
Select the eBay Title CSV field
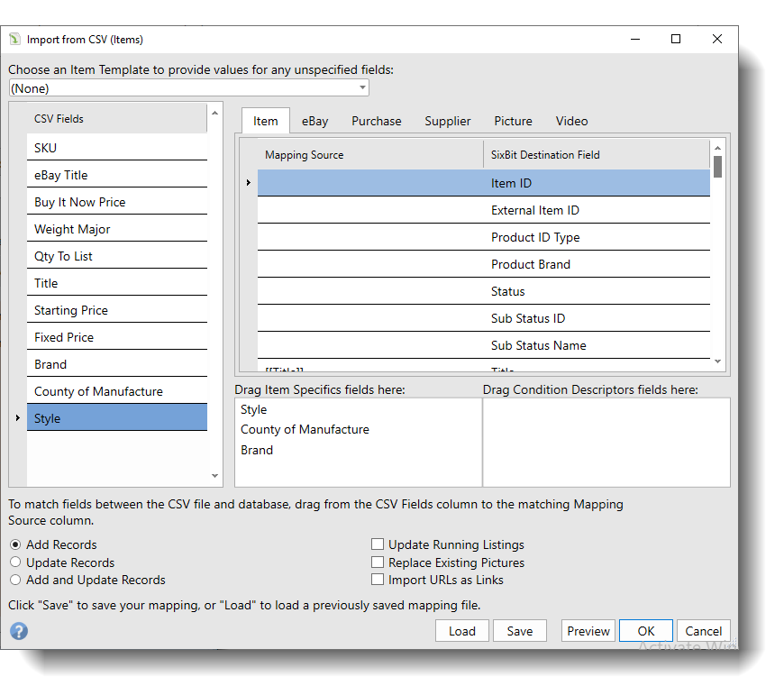[x=117, y=175]
